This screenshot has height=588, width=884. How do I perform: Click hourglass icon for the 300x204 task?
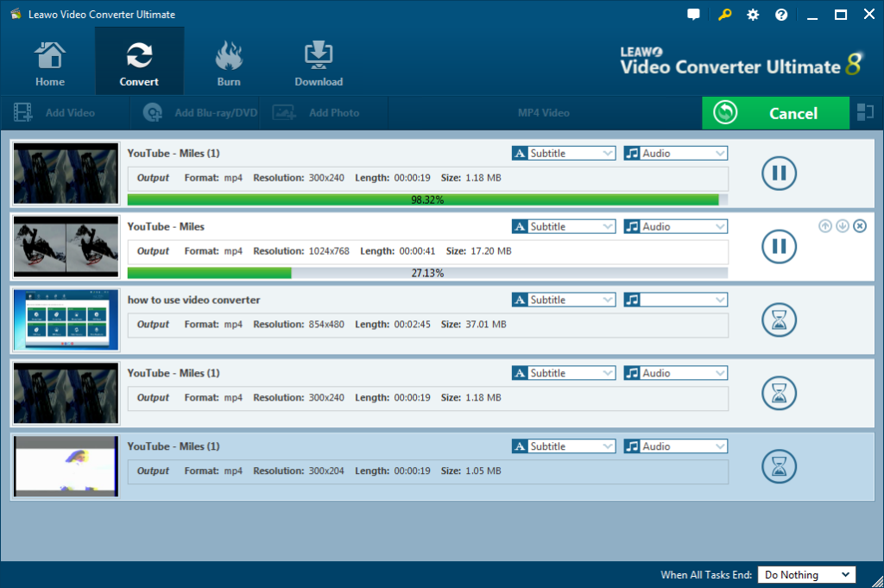[779, 466]
